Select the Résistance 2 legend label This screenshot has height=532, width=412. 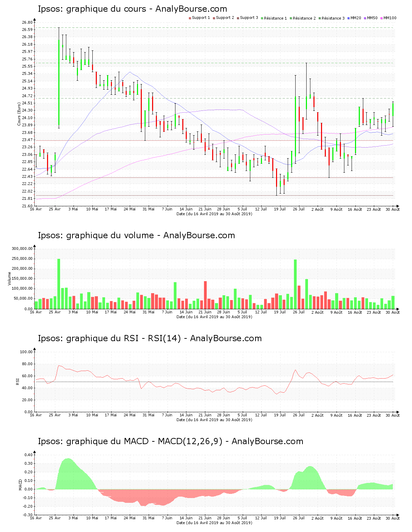point(304,18)
